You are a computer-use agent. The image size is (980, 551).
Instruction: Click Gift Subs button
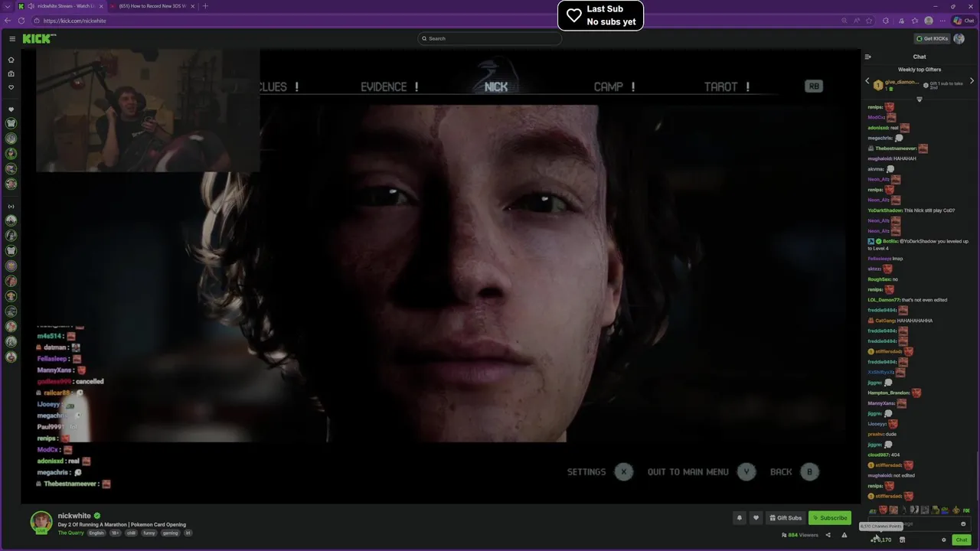click(x=786, y=518)
